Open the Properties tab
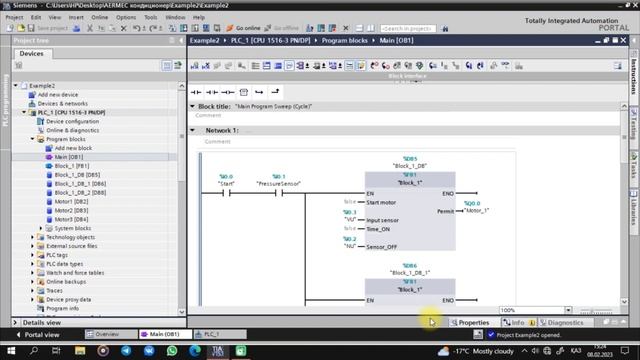The width and height of the screenshot is (640, 360). 470,322
